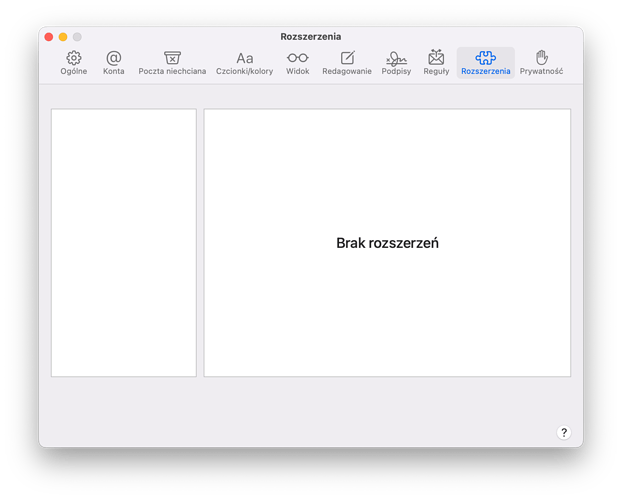The image size is (623, 500).
Task: Click the empty extensions list panel
Action: pos(124,242)
